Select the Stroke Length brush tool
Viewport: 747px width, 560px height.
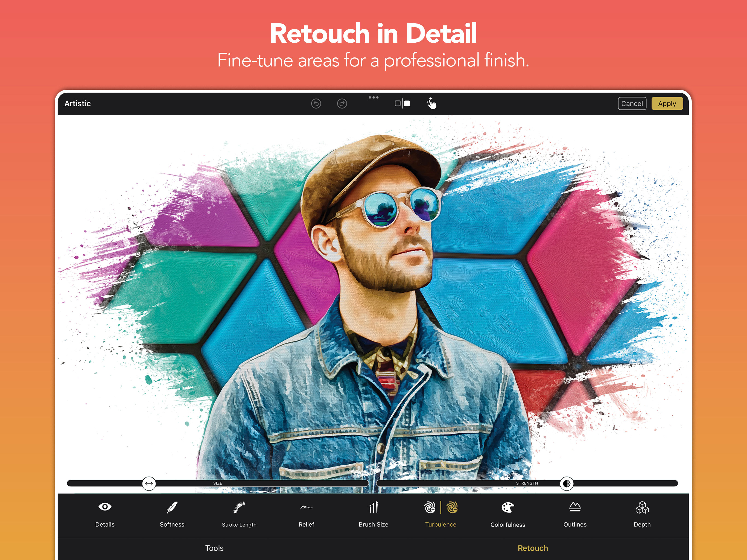point(239,507)
